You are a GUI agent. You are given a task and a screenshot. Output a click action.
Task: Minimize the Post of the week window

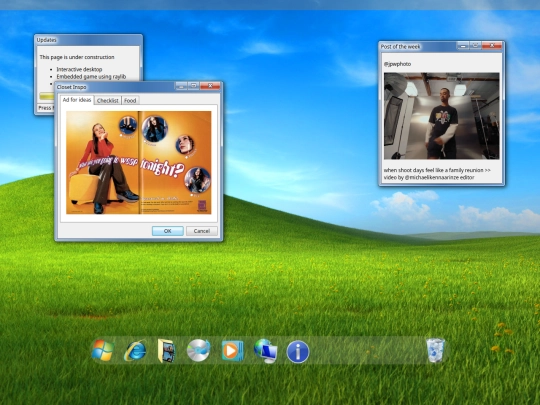[x=463, y=45]
